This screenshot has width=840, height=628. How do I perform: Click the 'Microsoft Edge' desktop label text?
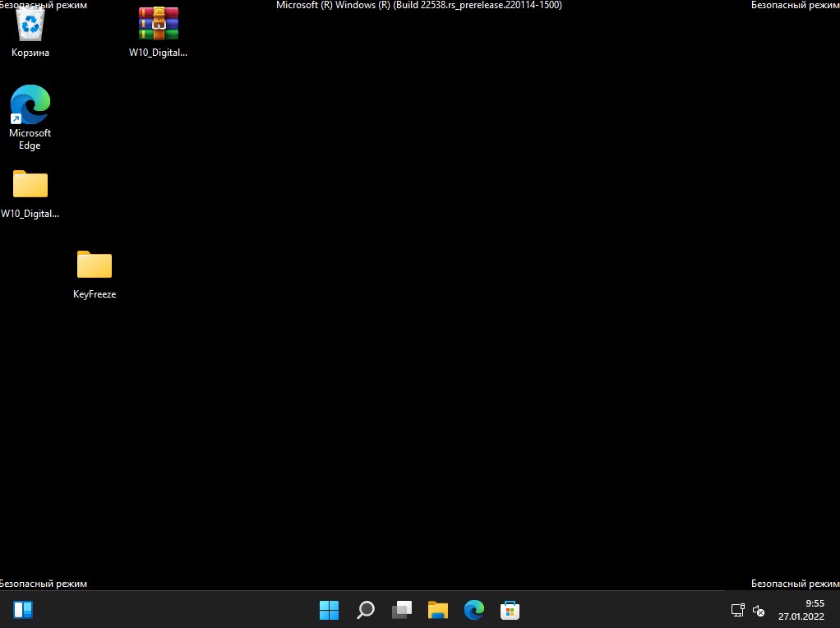coord(30,139)
